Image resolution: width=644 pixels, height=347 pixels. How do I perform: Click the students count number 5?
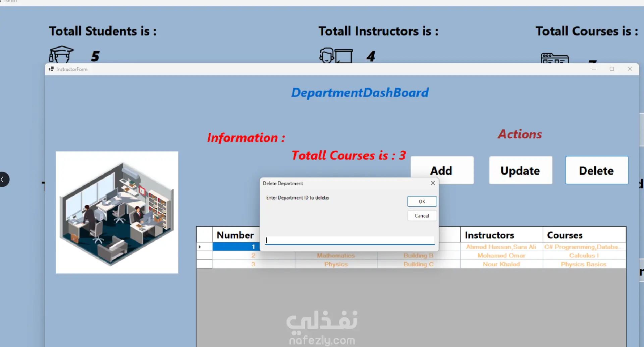[95, 56]
